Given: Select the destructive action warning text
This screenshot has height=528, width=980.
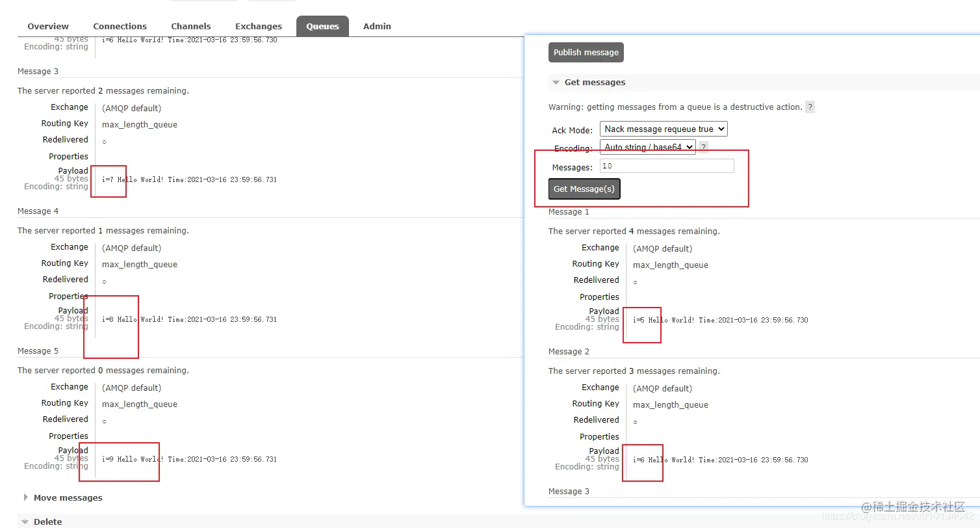Looking at the screenshot, I should [675, 107].
